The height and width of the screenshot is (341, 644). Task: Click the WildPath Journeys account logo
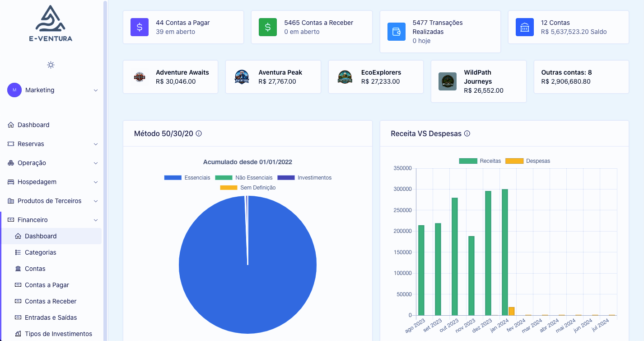[448, 81]
